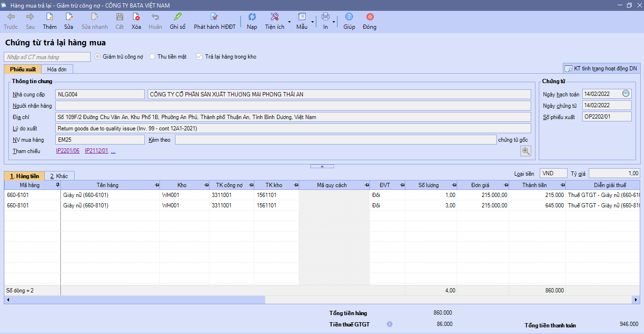The width and height of the screenshot is (644, 334).
Task: Select the row with Mã hàng 660-6101
Action: [x=322, y=195]
